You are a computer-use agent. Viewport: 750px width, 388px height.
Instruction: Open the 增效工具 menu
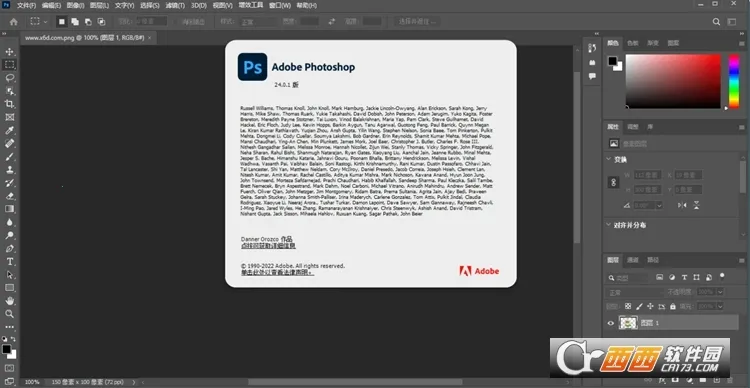tap(251, 5)
